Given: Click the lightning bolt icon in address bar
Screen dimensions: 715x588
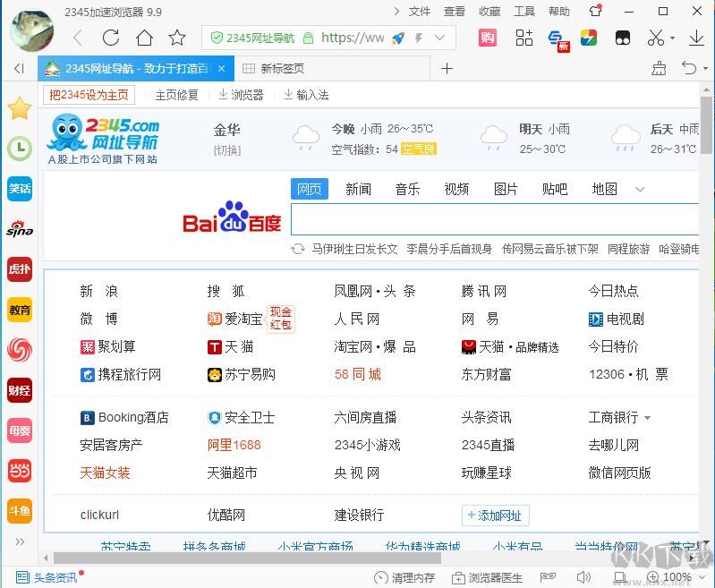Looking at the screenshot, I should (419, 38).
